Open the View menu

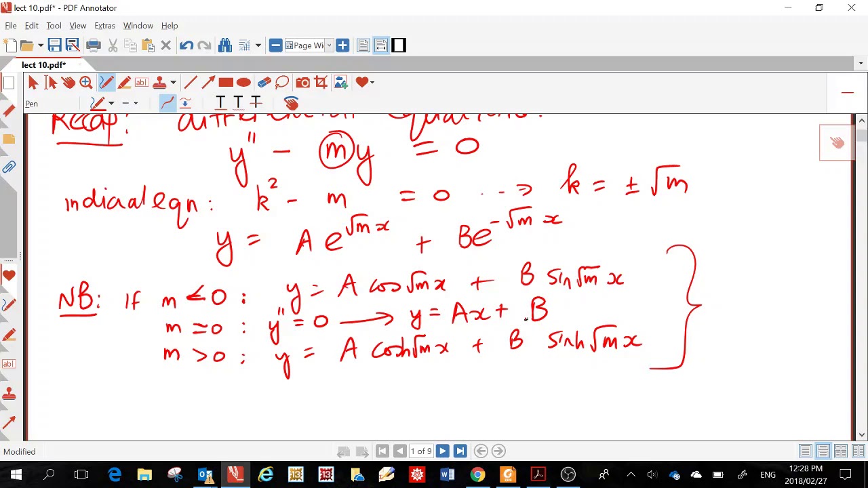coord(77,26)
